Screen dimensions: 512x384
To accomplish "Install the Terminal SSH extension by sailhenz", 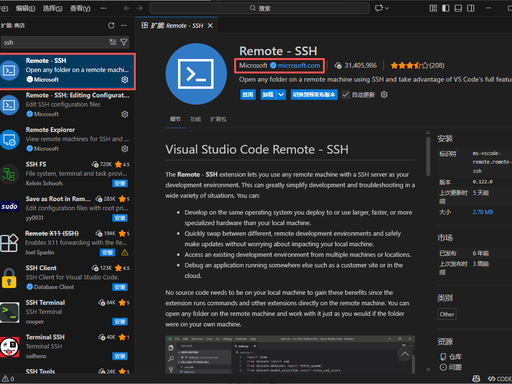I will pyautogui.click(x=120, y=356).
